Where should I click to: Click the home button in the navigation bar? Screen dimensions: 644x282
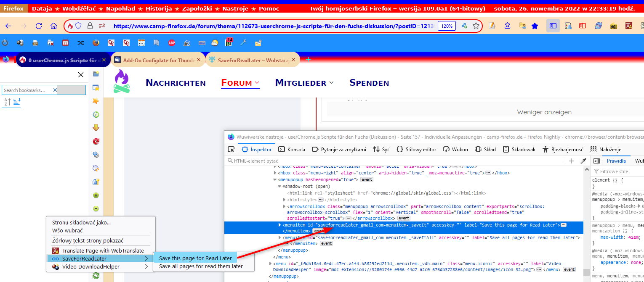(53, 26)
